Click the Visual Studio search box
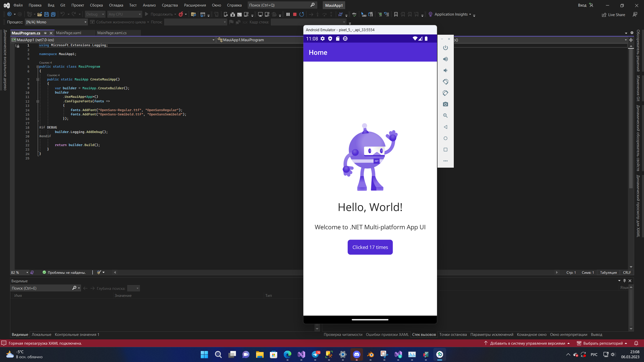 (x=282, y=5)
